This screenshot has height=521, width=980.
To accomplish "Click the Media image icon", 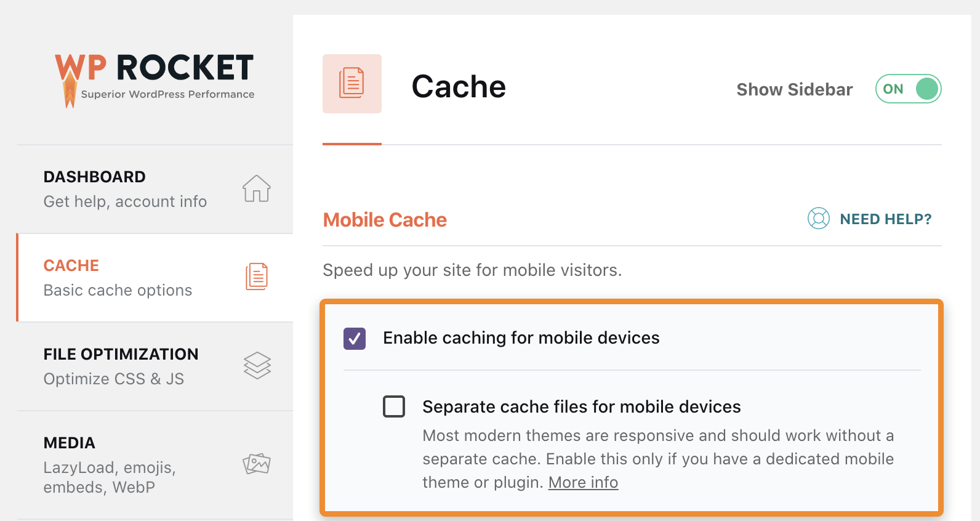I will pos(257,464).
